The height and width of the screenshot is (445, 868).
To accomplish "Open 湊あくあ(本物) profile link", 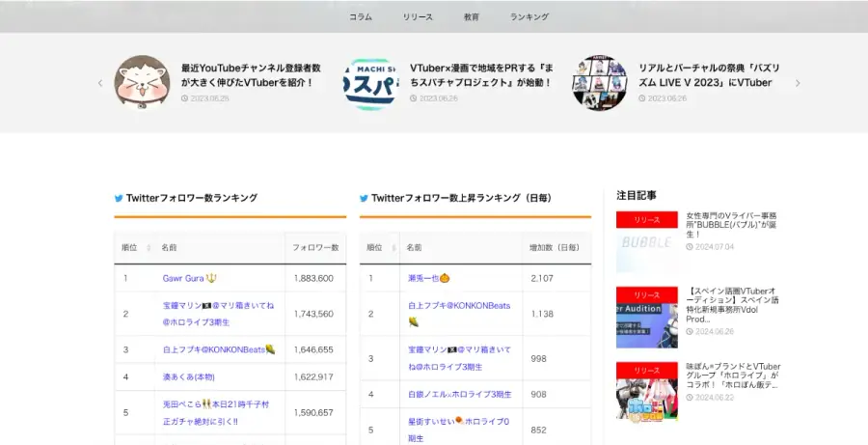I will click(188, 376).
